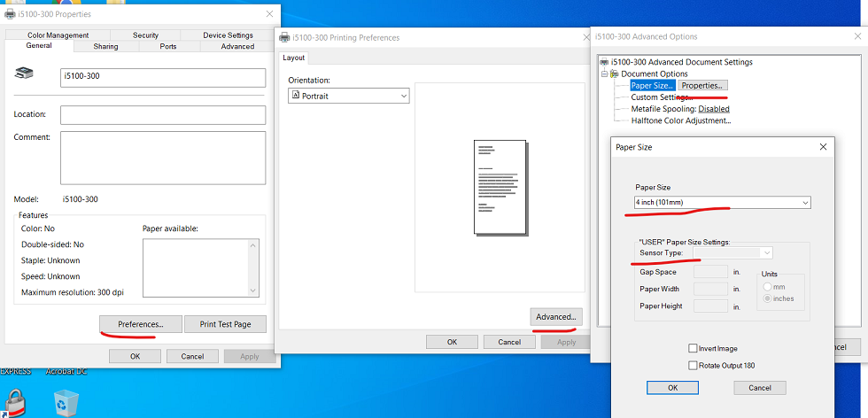Click the page preview thumbnail in Layout
The height and width of the screenshot is (418, 868).
pos(499,187)
